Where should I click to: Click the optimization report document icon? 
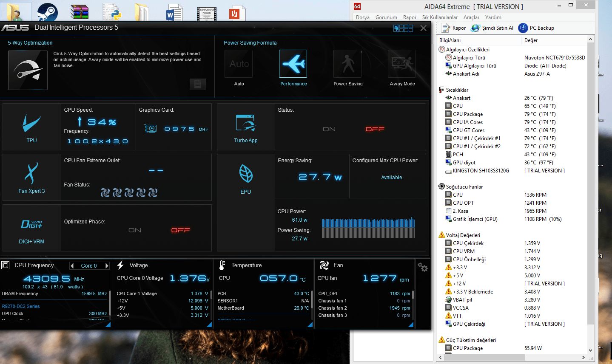pyautogui.click(x=198, y=84)
